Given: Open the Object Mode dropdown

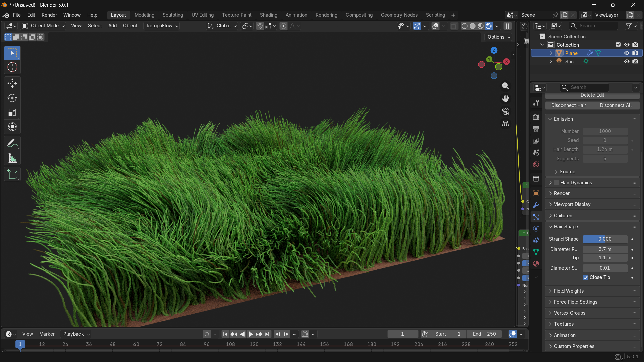Looking at the screenshot, I should [x=43, y=26].
